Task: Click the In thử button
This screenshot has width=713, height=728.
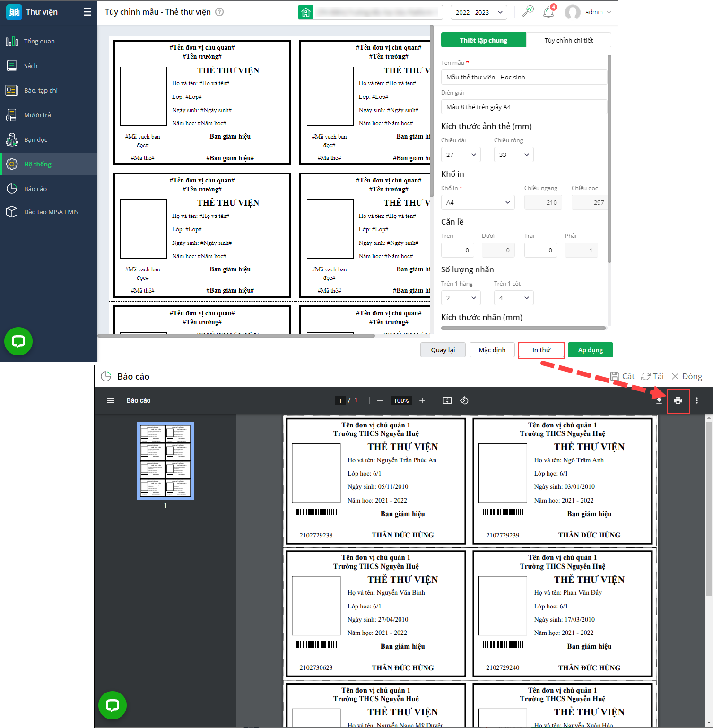Action: coord(541,350)
